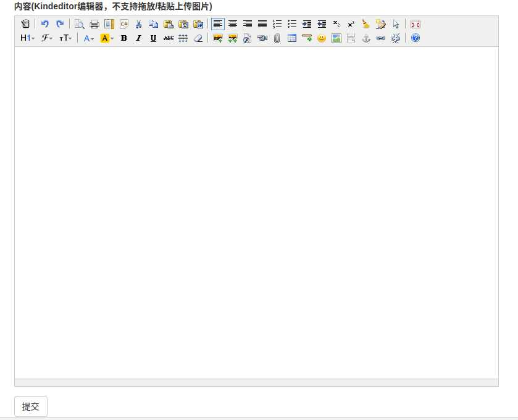Open the insert table menu
This screenshot has width=518, height=420.
pos(291,38)
